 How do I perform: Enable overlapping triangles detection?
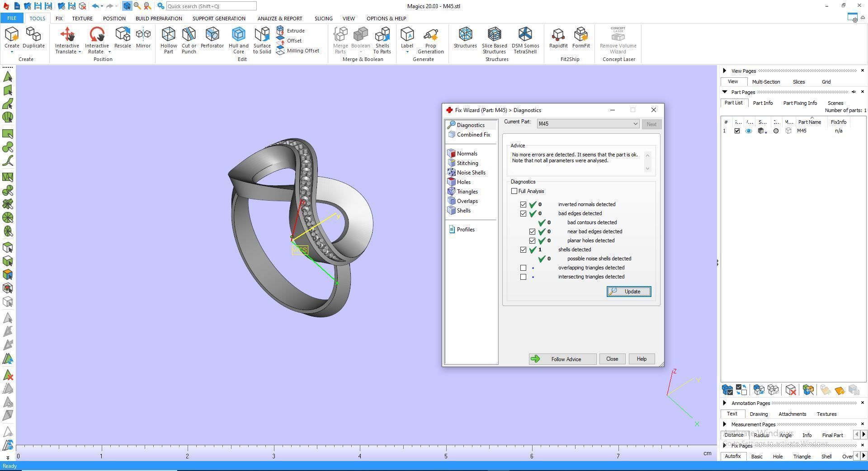tap(523, 268)
